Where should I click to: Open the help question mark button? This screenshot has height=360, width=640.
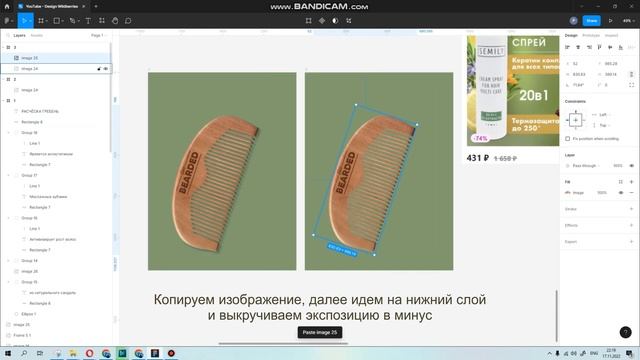click(x=625, y=332)
